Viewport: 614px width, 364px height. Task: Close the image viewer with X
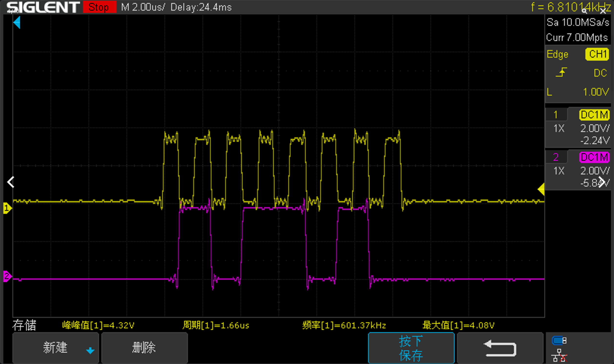(x=603, y=11)
